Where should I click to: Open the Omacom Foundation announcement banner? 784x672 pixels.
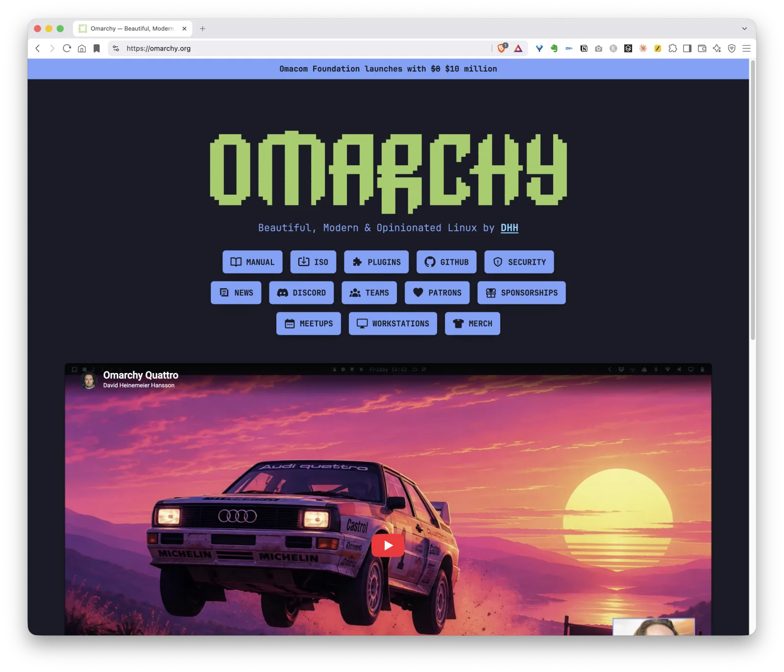388,69
